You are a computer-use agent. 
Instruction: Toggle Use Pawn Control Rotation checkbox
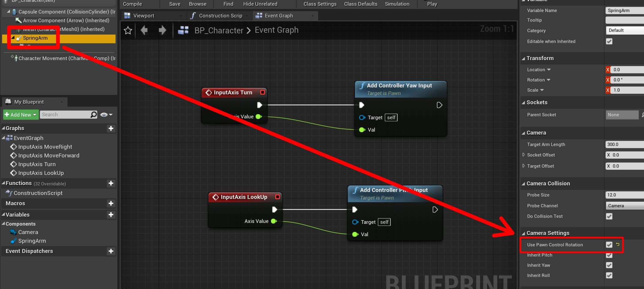(x=609, y=245)
